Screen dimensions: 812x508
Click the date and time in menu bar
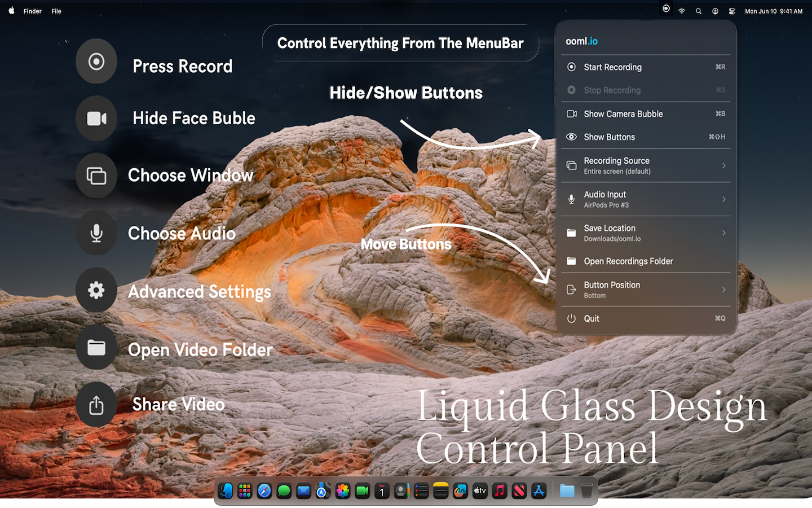(773, 11)
